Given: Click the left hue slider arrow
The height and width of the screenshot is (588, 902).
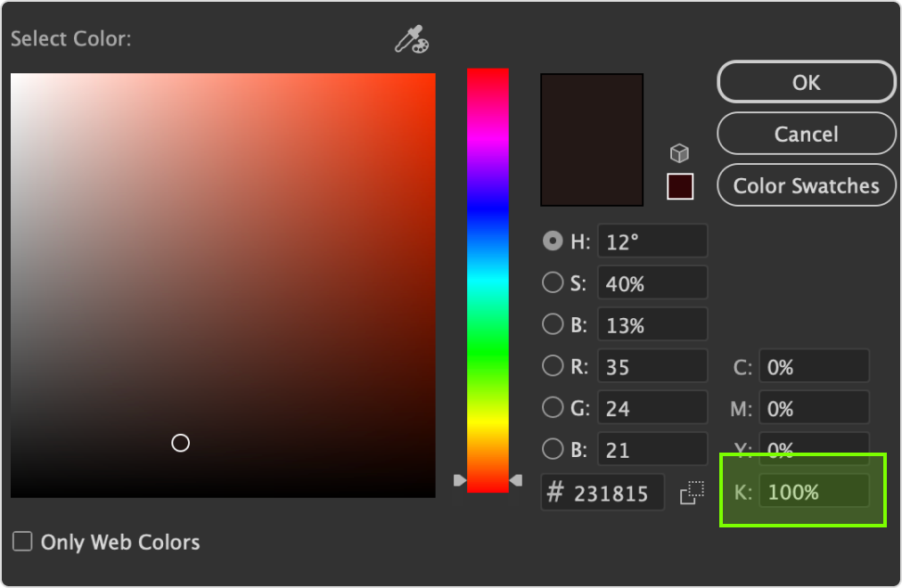Looking at the screenshot, I should [459, 480].
